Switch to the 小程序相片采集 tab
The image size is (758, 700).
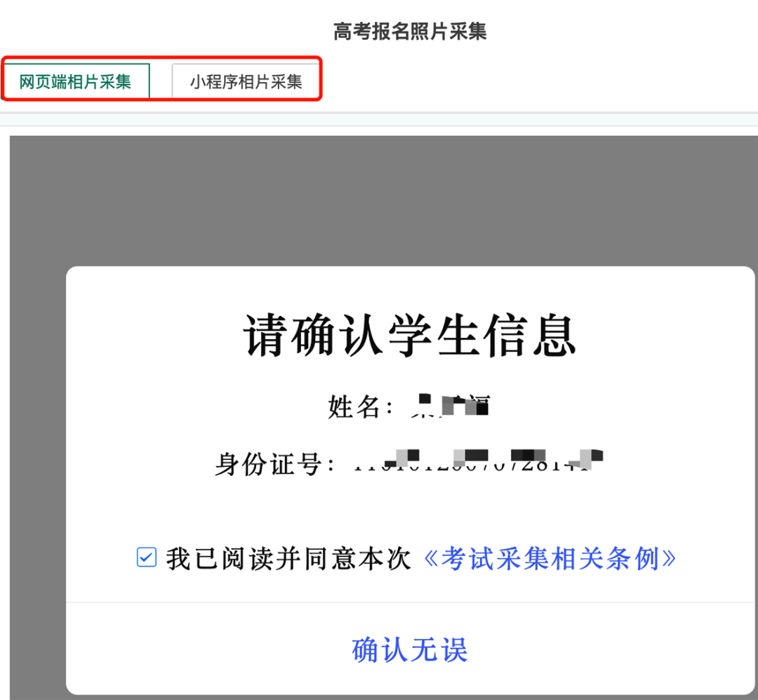point(246,79)
